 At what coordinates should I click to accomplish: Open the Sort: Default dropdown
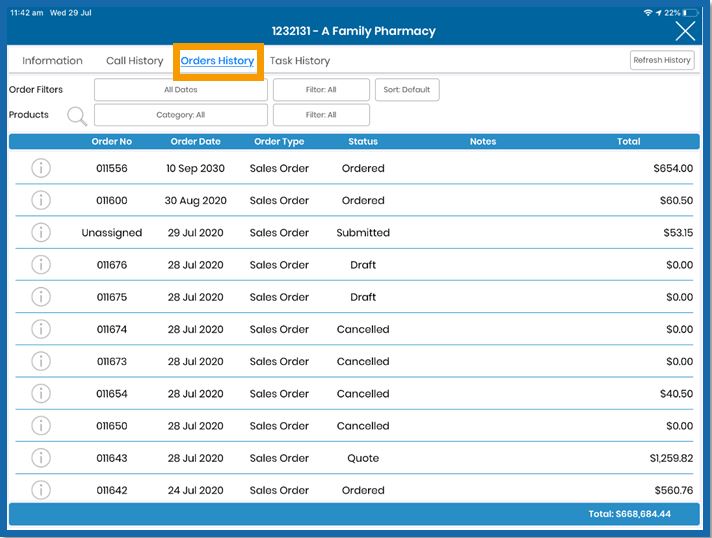[x=407, y=89]
